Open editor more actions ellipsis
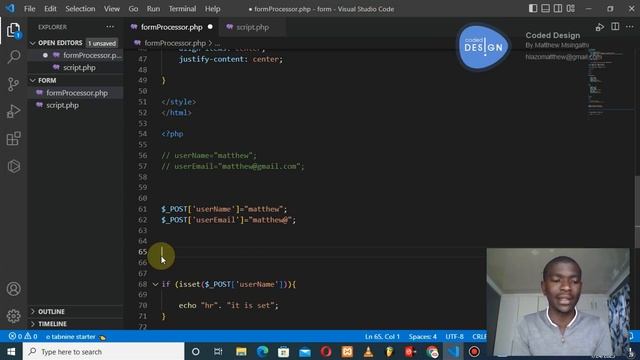 (x=630, y=27)
